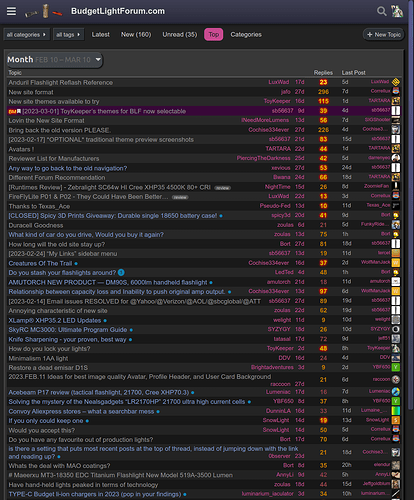Open the last poster avatar in the If you only could keep one row

pyautogui.click(x=396, y=420)
